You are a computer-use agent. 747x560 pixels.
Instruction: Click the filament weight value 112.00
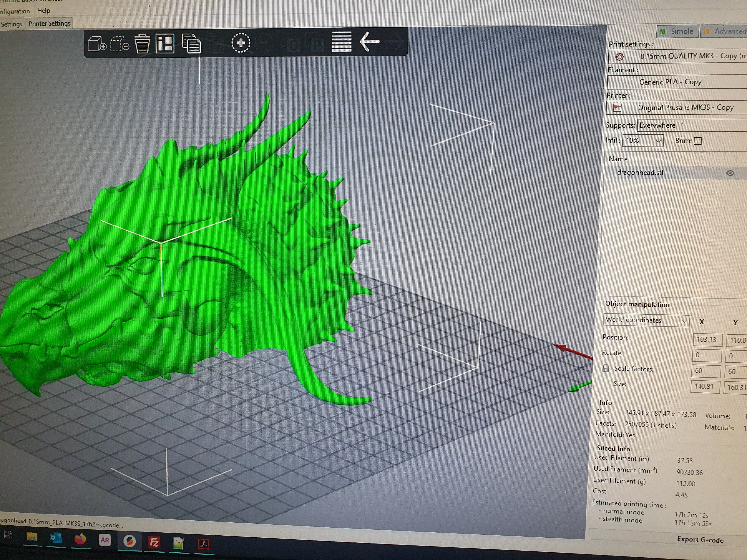coord(685,484)
